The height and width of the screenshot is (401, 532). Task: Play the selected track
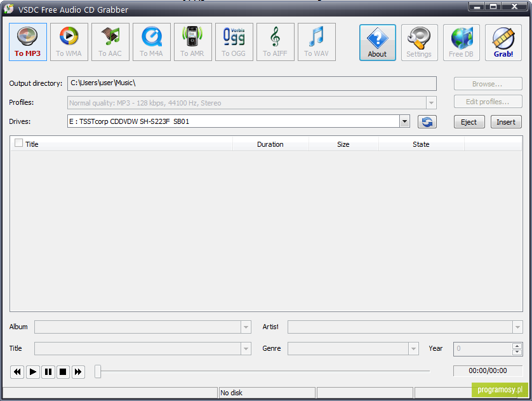pos(33,372)
